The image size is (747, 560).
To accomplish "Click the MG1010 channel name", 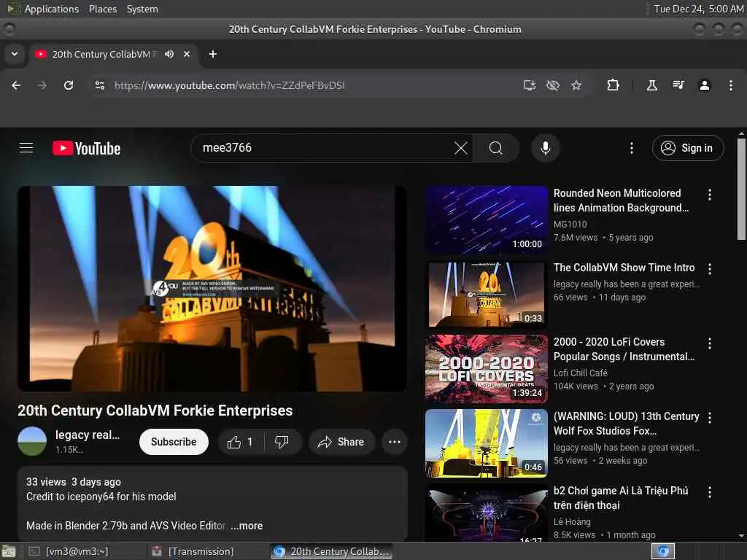I will (x=570, y=225).
